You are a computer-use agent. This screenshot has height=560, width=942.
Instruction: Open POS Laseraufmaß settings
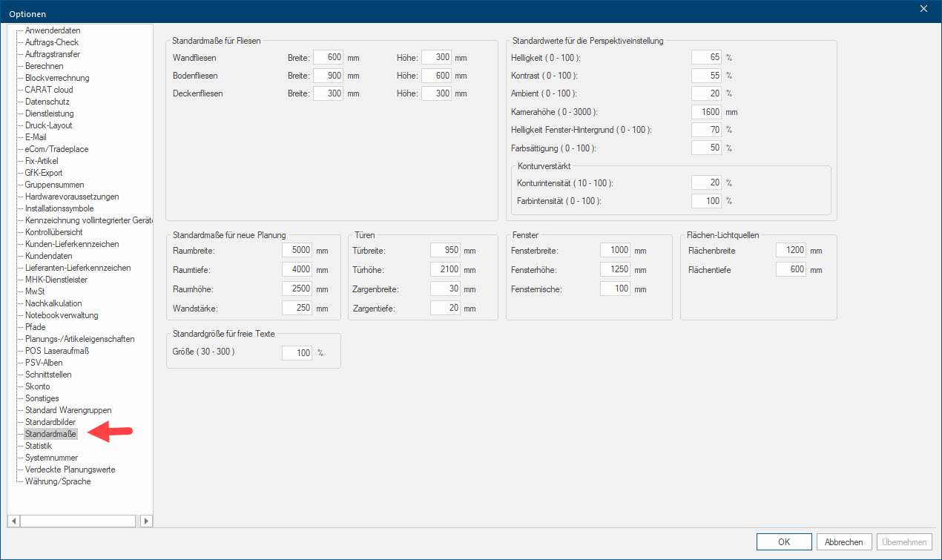[x=57, y=351]
